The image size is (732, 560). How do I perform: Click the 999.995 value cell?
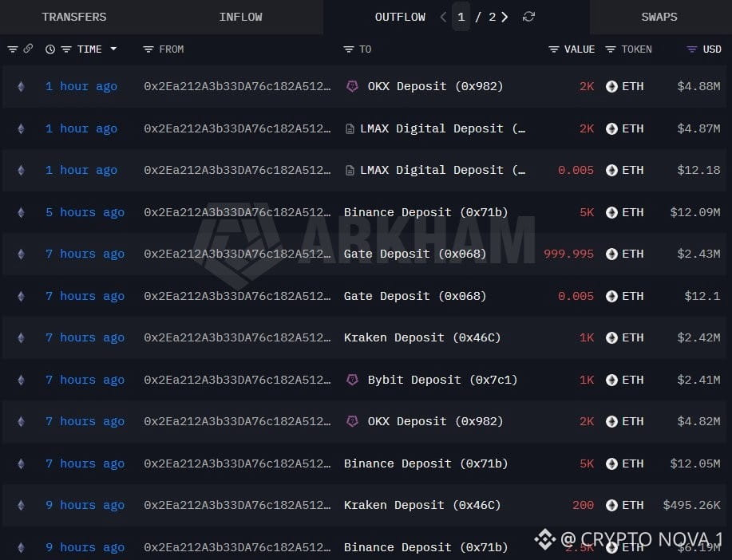568,254
